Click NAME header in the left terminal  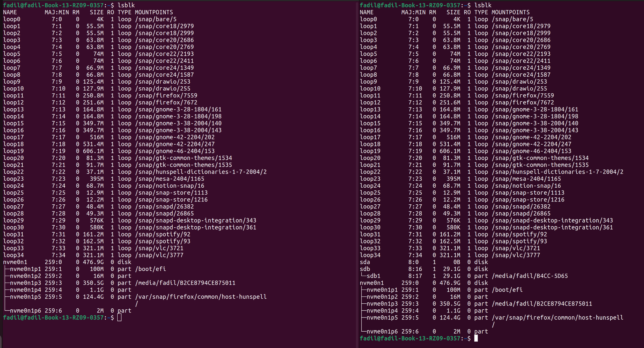click(10, 12)
